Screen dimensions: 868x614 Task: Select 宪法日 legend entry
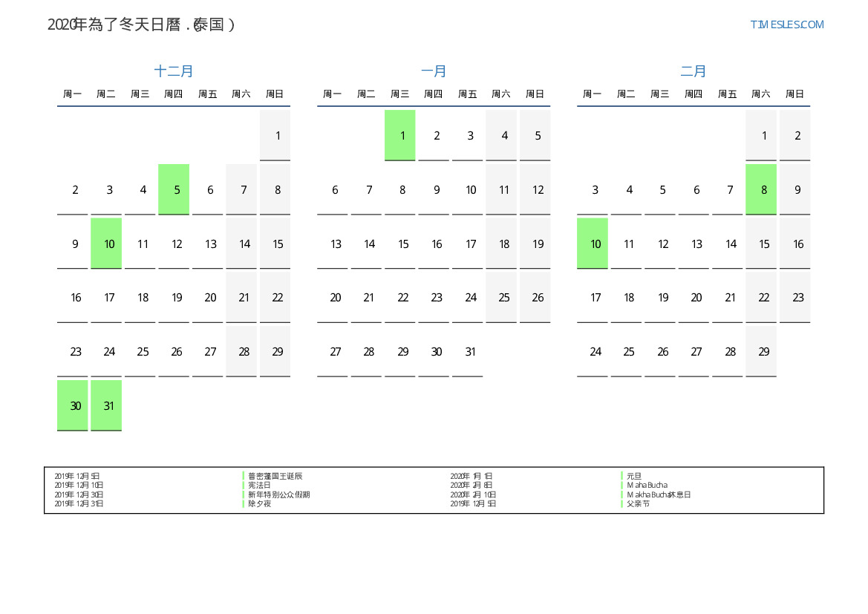[x=259, y=485]
